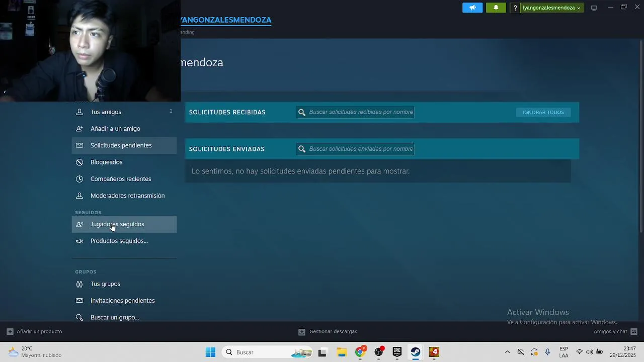Click the microphone tray icon
This screenshot has width=644, height=362.
548,352
